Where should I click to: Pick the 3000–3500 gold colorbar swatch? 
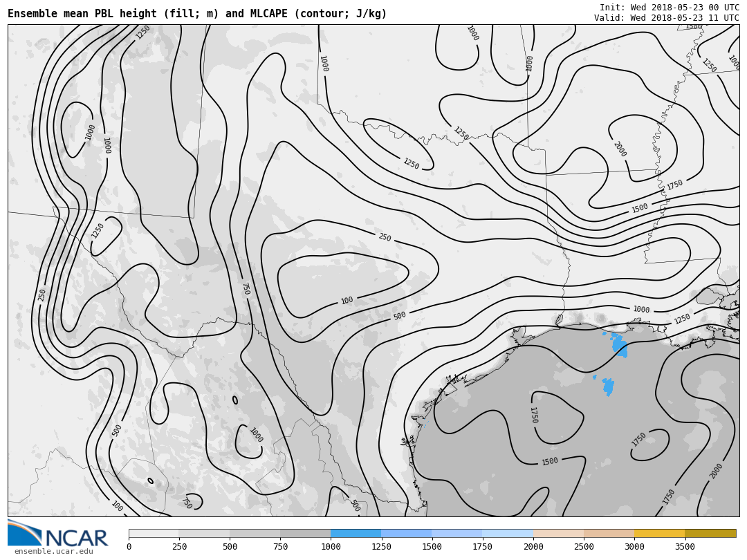point(659,533)
